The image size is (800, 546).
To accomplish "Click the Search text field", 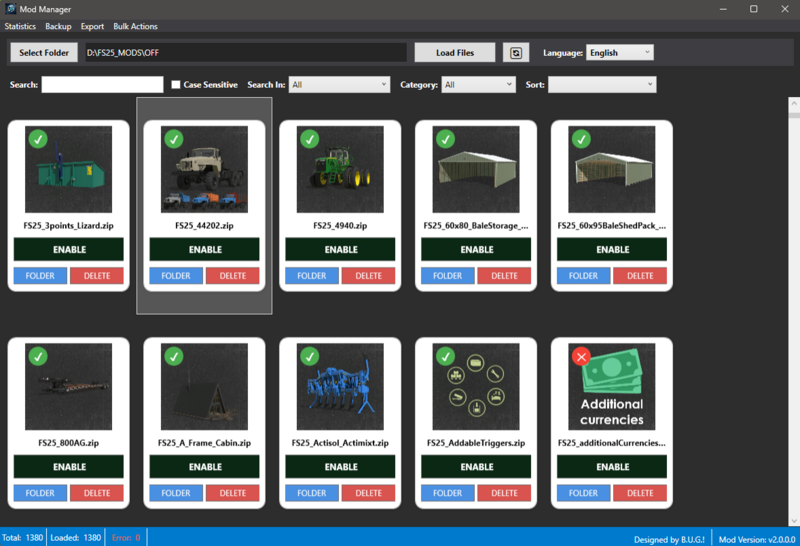I will click(x=102, y=85).
